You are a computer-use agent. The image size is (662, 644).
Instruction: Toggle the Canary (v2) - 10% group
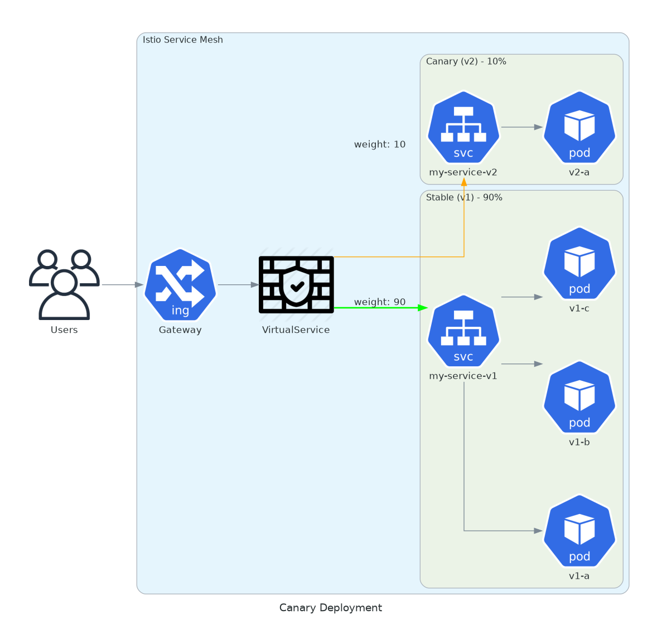click(x=466, y=61)
